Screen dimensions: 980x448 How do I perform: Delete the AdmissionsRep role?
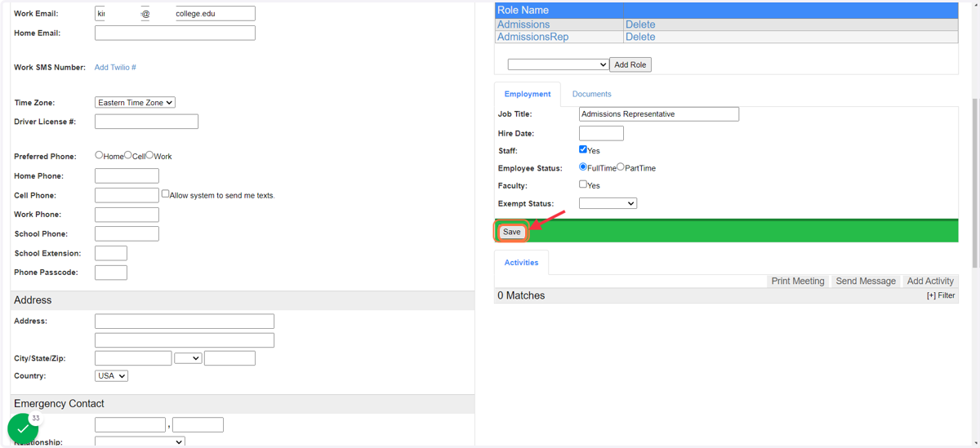coord(640,37)
